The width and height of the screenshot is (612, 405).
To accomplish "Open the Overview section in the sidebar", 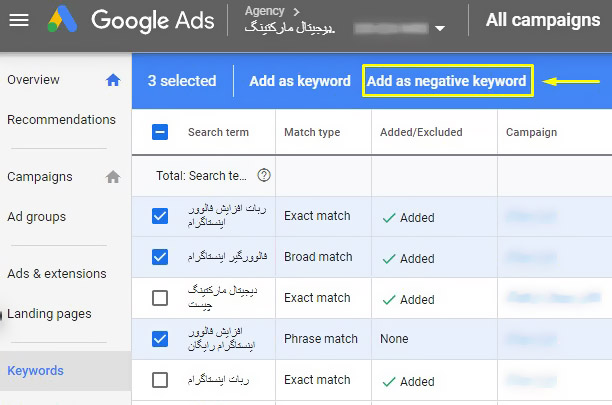I will click(34, 80).
